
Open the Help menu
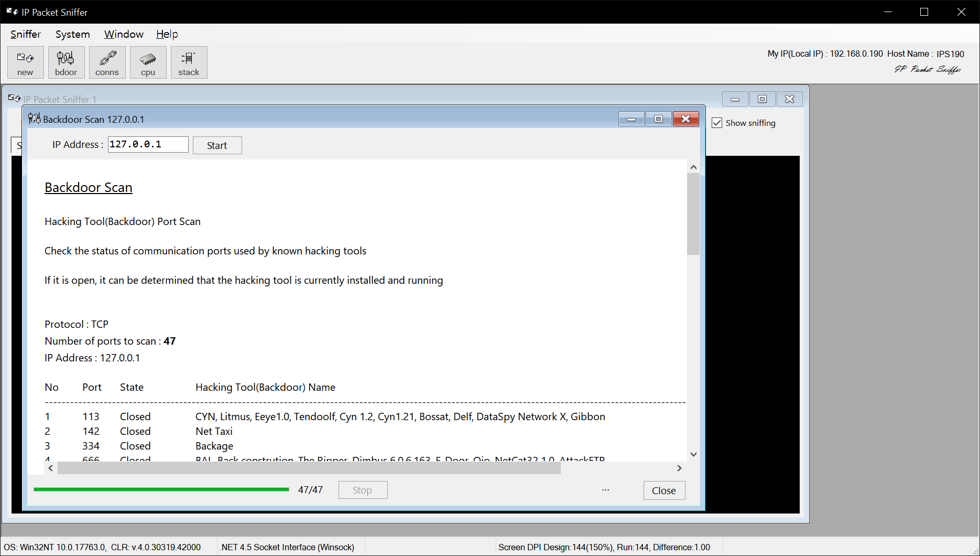167,34
